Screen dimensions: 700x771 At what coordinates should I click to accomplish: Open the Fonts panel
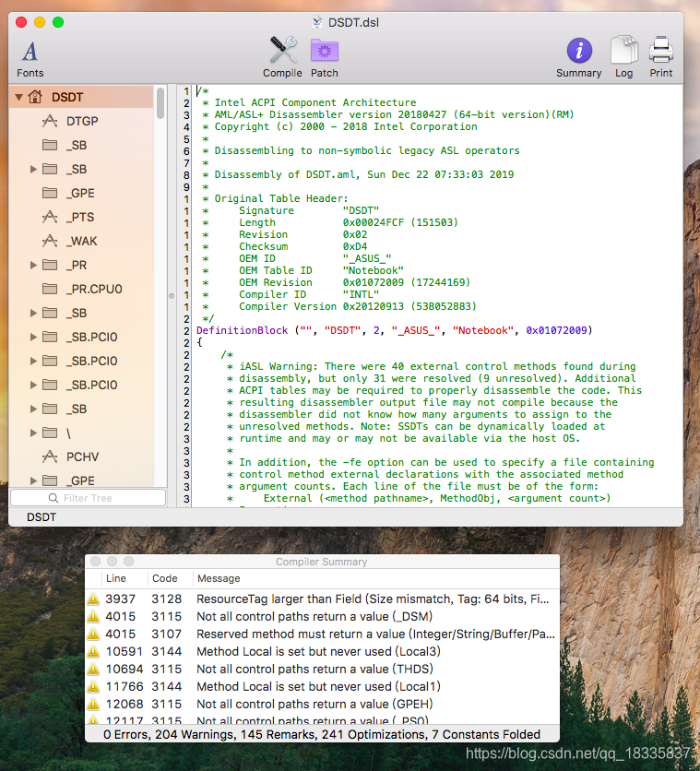coord(30,58)
